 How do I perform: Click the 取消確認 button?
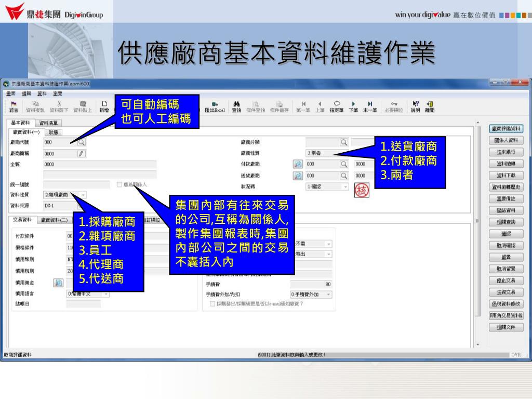pyautogui.click(x=506, y=246)
